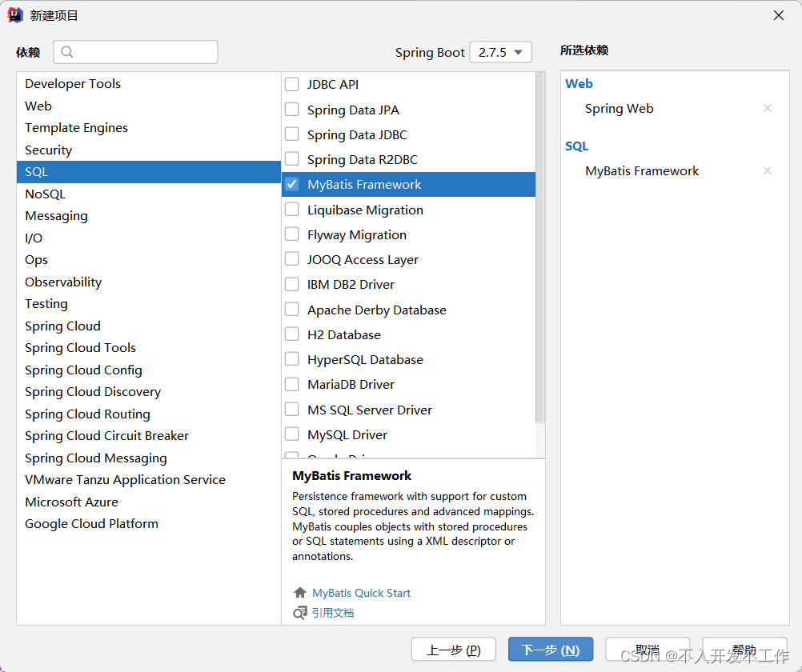Click the dependency list vertical scrollbar

[540, 247]
